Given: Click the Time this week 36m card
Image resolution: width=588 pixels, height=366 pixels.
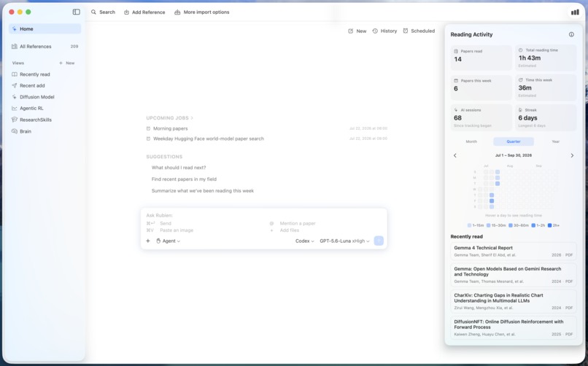Looking at the screenshot, I should pyautogui.click(x=546, y=87).
